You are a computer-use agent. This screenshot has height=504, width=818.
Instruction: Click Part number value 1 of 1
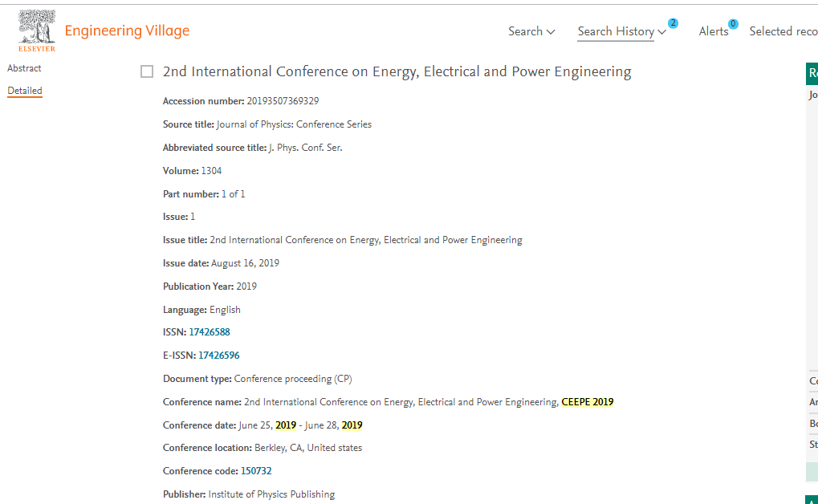pyautogui.click(x=233, y=194)
